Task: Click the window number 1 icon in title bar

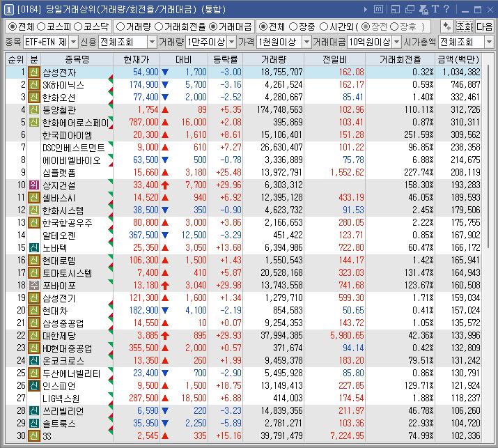Action: 8,10
